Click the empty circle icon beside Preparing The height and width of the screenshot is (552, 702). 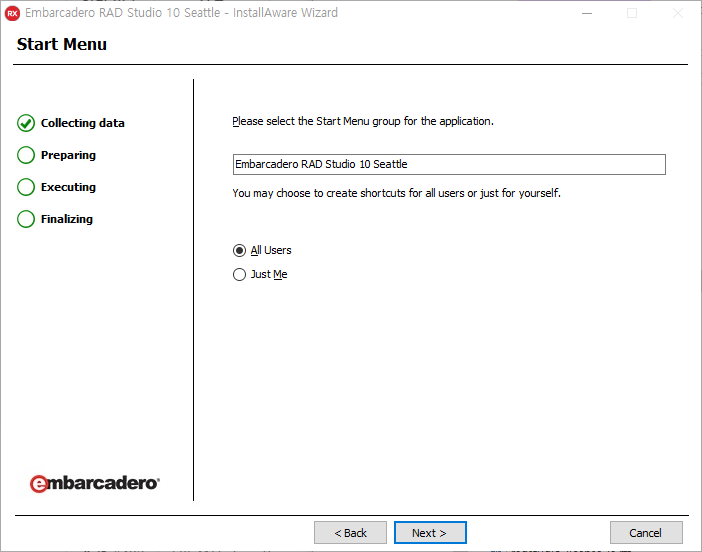(x=26, y=155)
